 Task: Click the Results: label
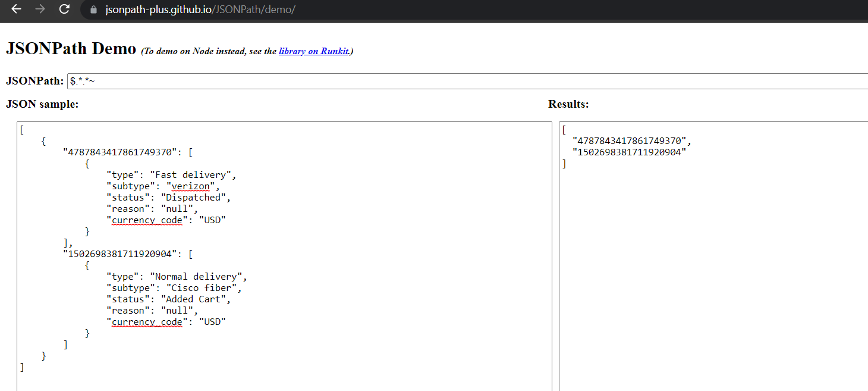click(x=568, y=104)
